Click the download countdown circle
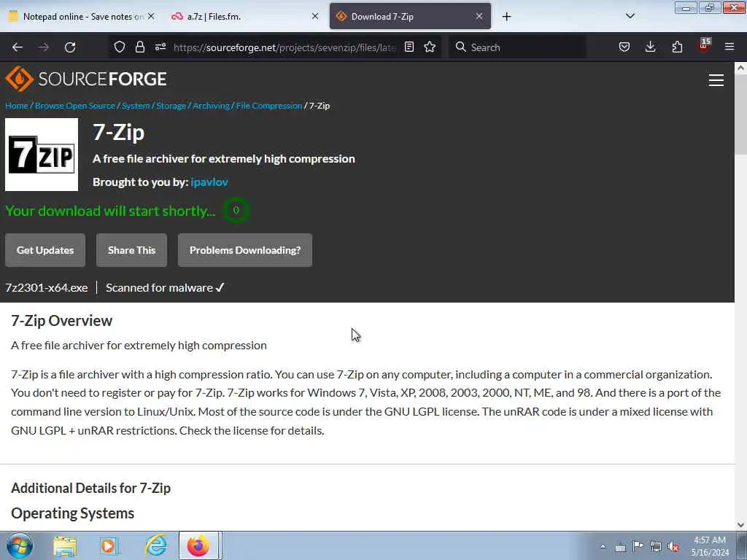This screenshot has width=747, height=560. point(236,210)
